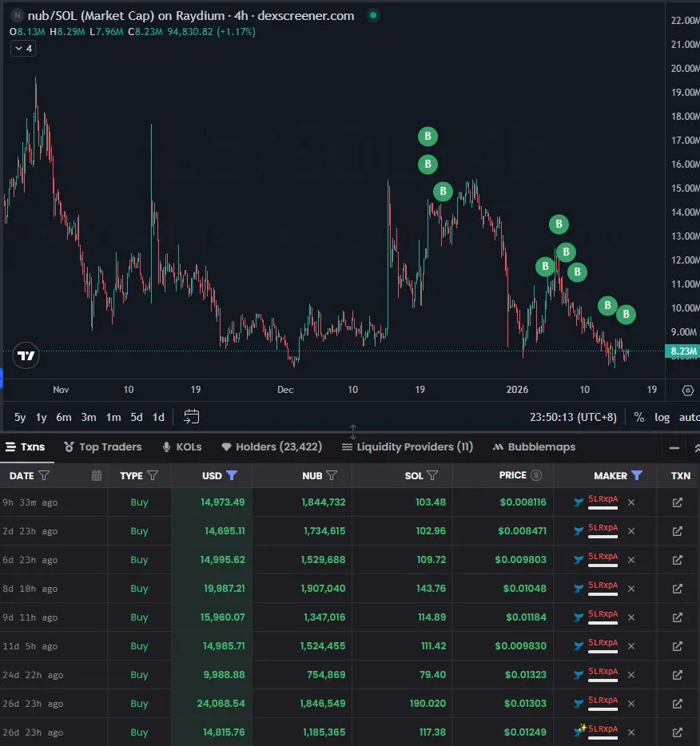Open transaction link for 14,995.62 buy
The image size is (700, 746).
[x=678, y=560]
